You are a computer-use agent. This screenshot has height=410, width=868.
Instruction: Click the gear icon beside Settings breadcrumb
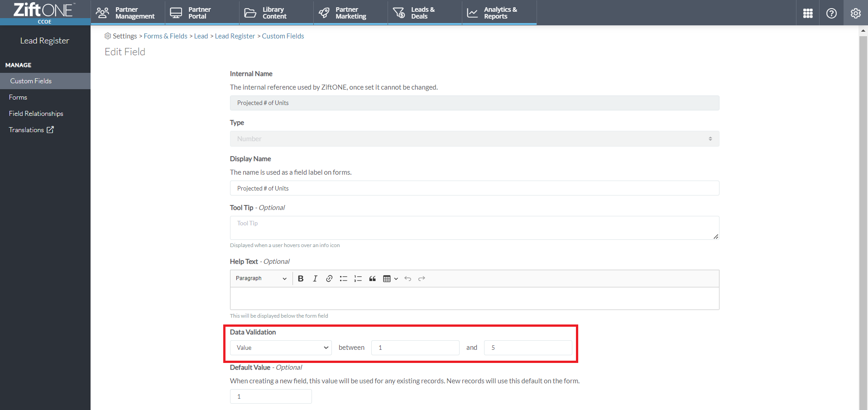click(108, 36)
